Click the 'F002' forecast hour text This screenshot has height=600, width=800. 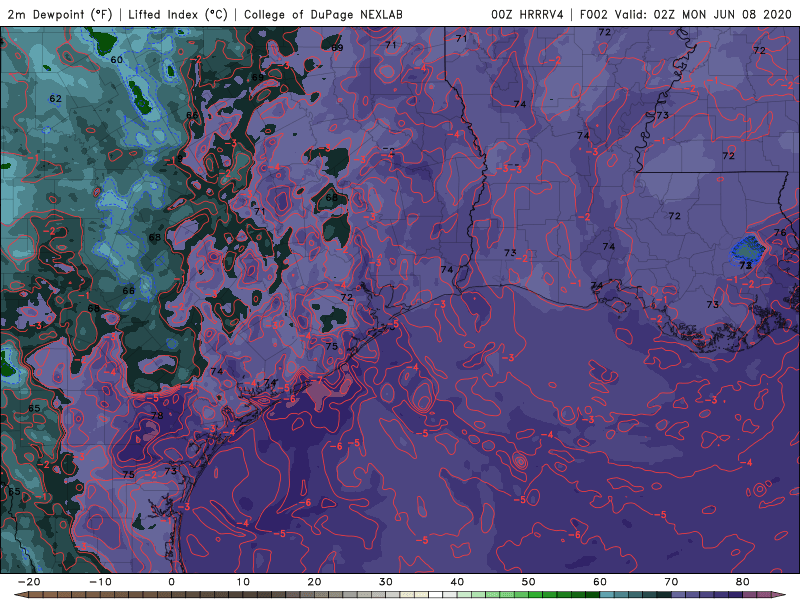coord(594,14)
